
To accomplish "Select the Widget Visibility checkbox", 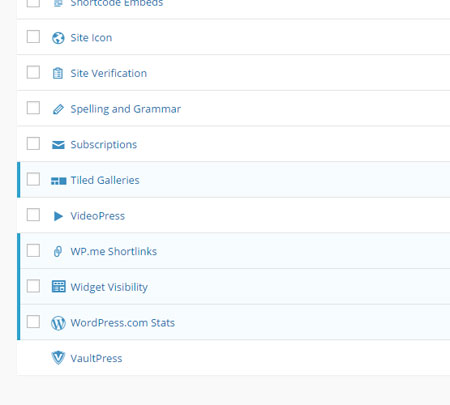I will pos(33,286).
